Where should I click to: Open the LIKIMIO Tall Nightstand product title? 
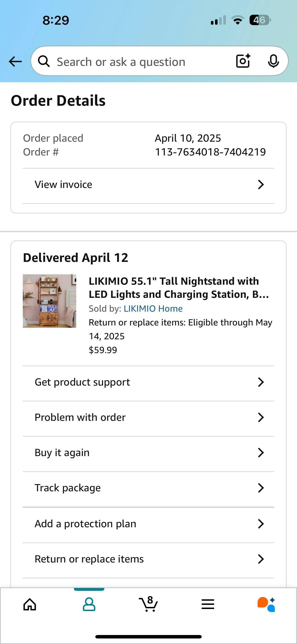[178, 288]
